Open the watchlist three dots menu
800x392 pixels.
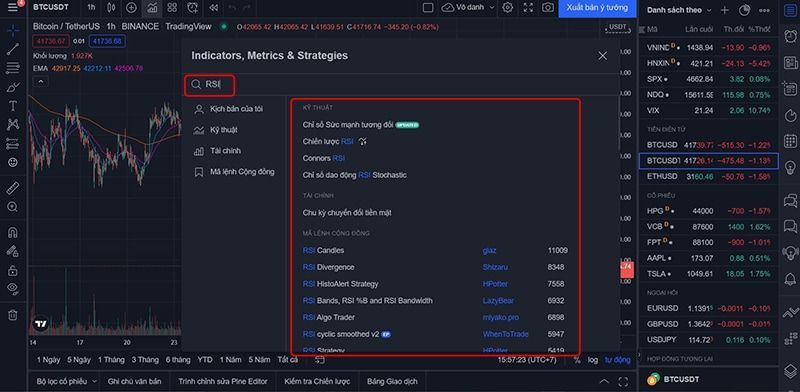tap(764, 10)
